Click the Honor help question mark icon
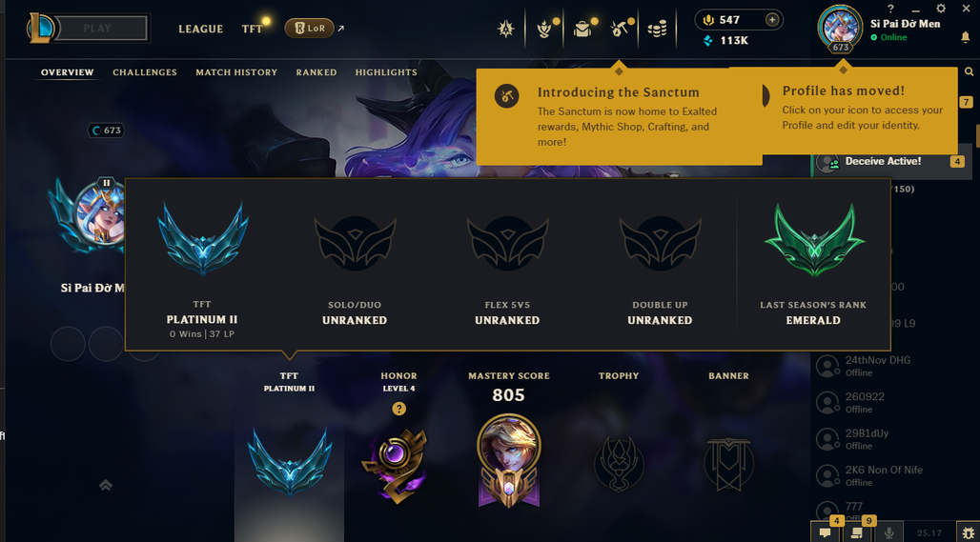This screenshot has width=980, height=542. click(399, 409)
